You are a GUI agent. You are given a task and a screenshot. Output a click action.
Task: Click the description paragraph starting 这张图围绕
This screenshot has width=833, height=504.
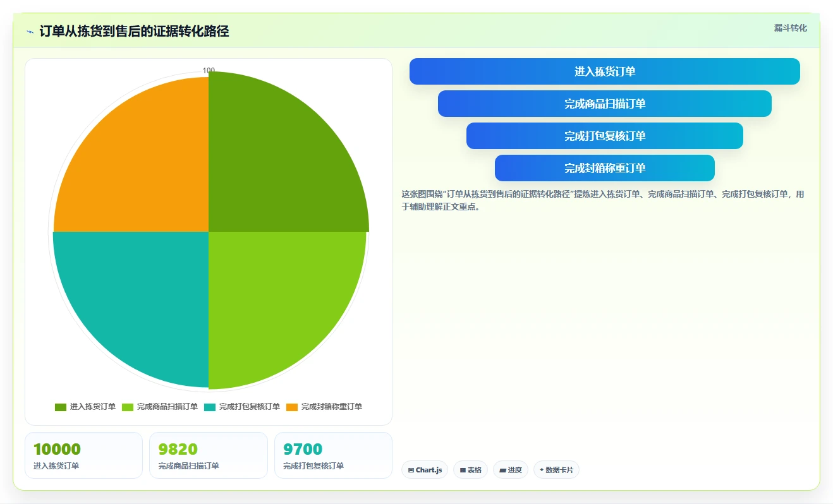point(603,200)
